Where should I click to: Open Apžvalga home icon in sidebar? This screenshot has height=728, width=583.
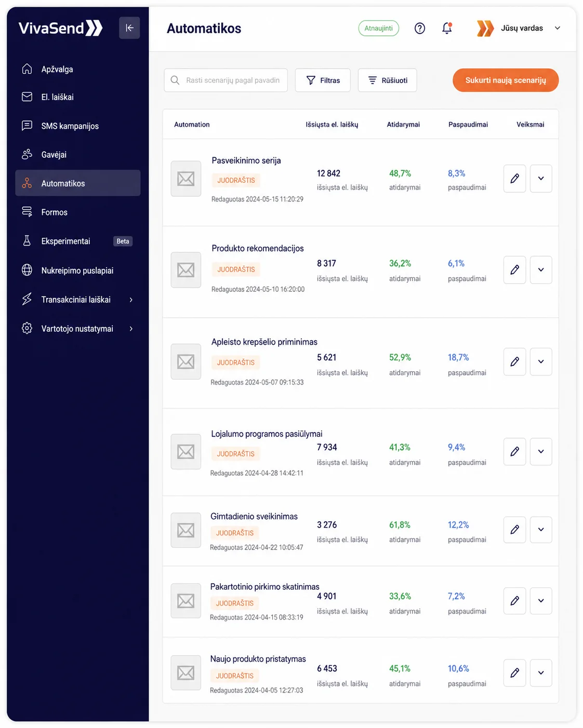pos(27,69)
